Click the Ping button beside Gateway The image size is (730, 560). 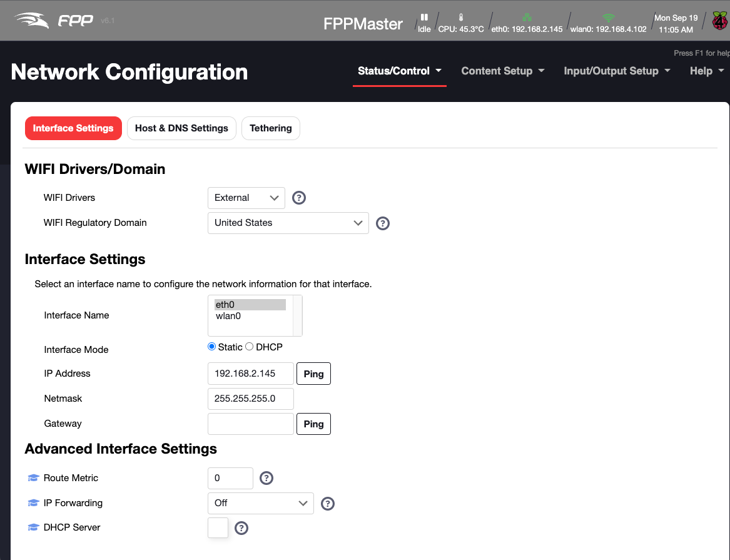(313, 424)
